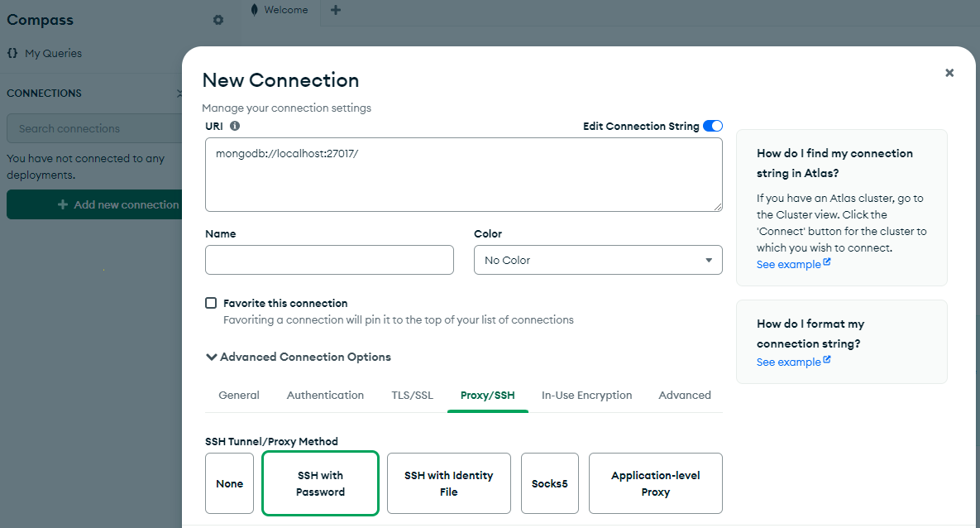Image resolution: width=980 pixels, height=528 pixels.
Task: Toggle Edit Connection String switch
Action: (x=712, y=127)
